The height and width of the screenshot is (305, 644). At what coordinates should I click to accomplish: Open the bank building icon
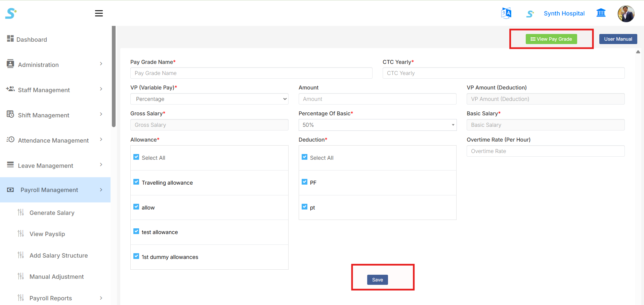point(601,13)
